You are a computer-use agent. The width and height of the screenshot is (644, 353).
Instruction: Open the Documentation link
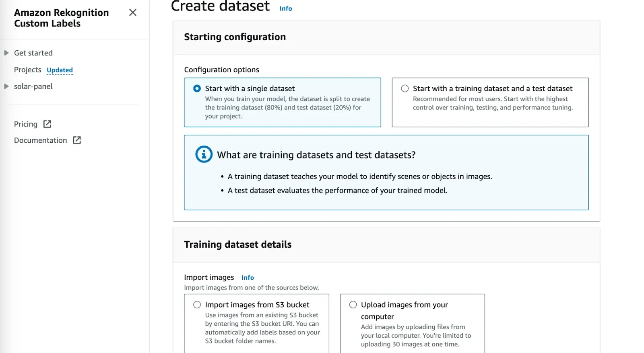point(40,140)
